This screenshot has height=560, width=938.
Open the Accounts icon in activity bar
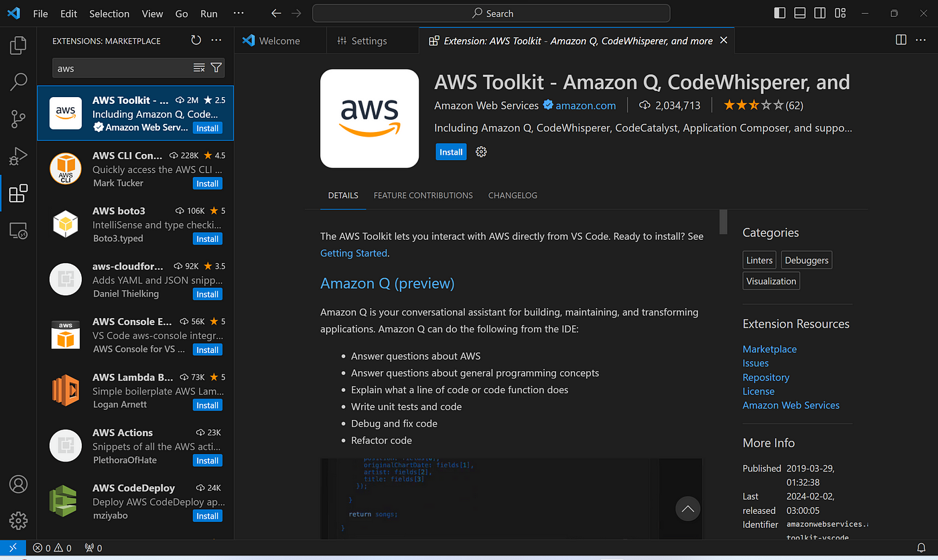tap(18, 484)
